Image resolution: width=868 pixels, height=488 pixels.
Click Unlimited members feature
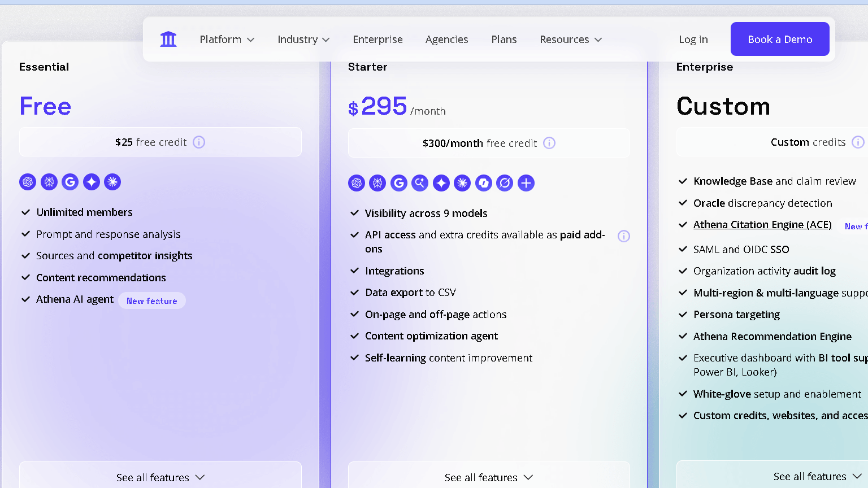[84, 212]
